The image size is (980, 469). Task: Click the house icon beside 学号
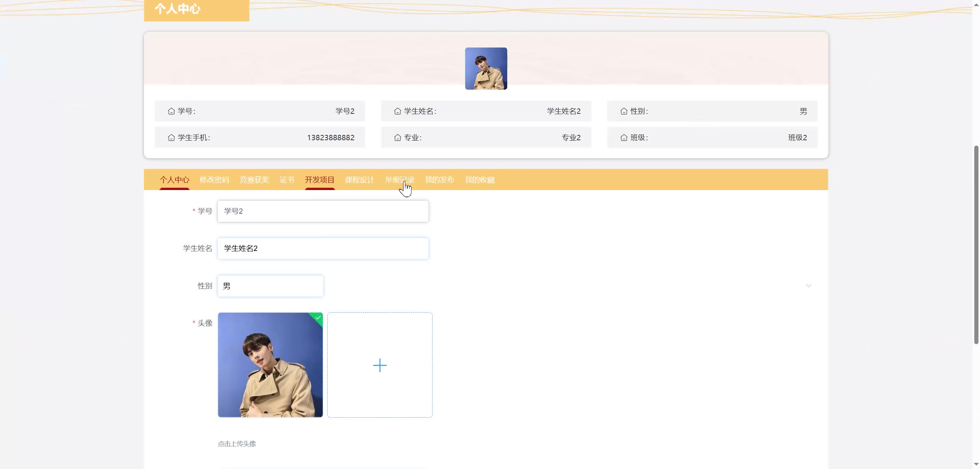pyautogui.click(x=171, y=111)
